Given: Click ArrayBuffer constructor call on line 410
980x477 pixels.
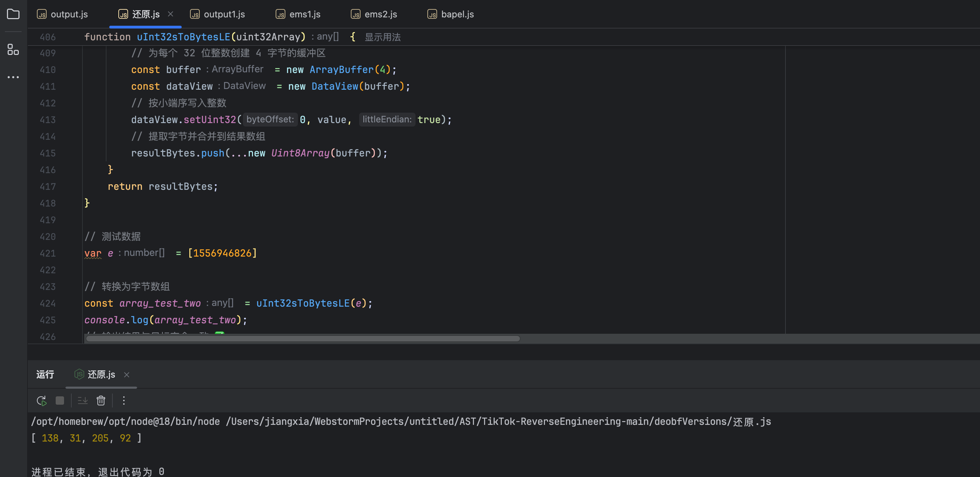Looking at the screenshot, I should (x=341, y=70).
